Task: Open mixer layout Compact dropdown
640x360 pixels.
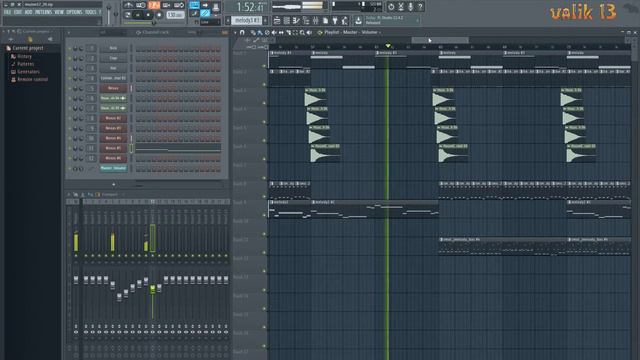Action: click(x=109, y=195)
